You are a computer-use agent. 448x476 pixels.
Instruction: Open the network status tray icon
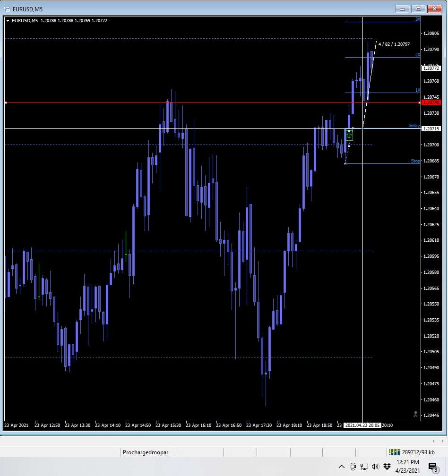(364, 467)
